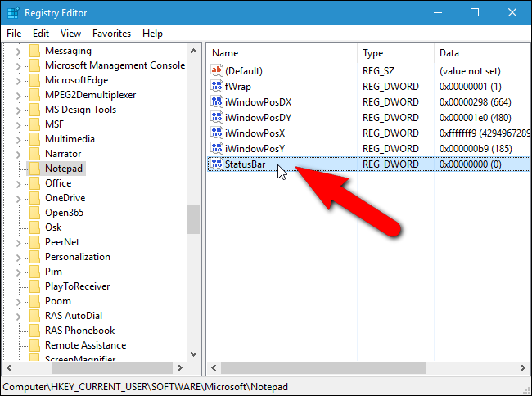This screenshot has width=532, height=396.
Task: Select the (Default) string value icon
Action: (x=216, y=70)
